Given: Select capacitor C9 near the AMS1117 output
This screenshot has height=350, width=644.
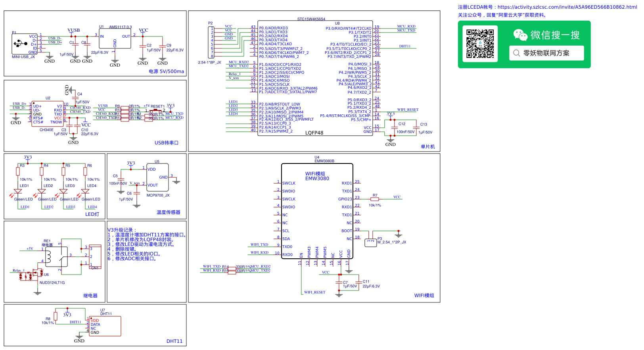Looking at the screenshot, I should pos(162,46).
